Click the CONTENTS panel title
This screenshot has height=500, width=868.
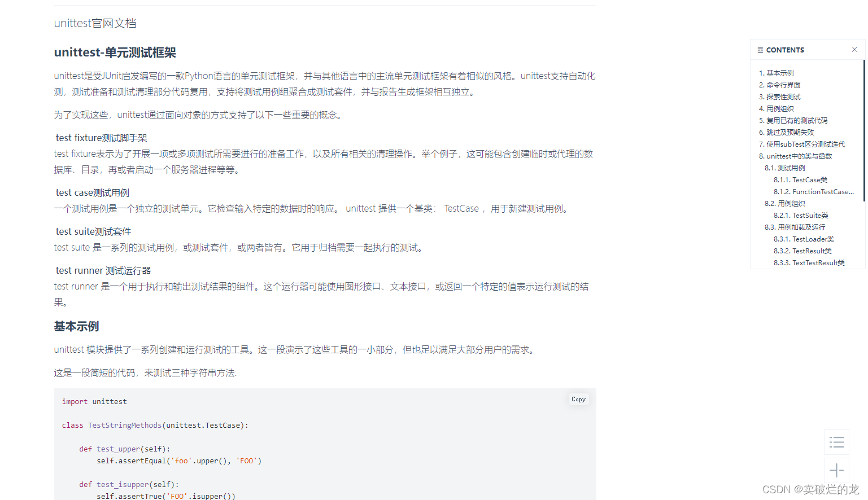pos(785,50)
